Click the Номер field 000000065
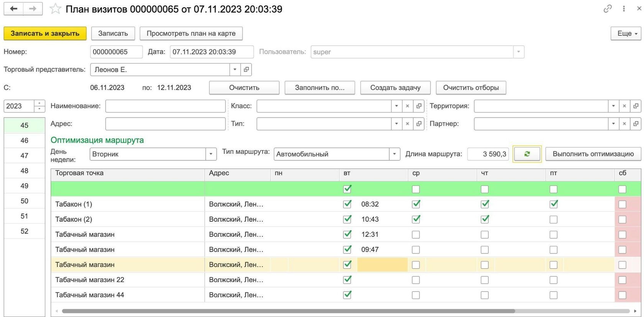644x317 pixels. point(117,52)
